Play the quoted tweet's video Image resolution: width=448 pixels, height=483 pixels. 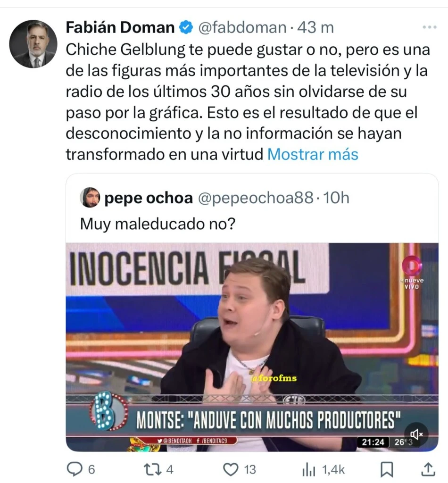point(252,347)
